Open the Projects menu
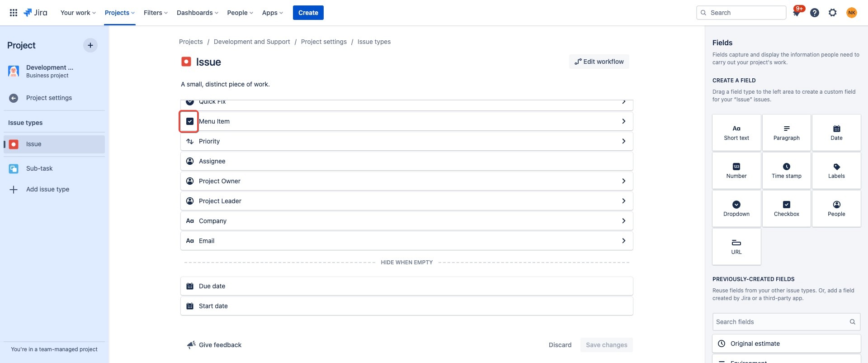The image size is (868, 363). click(120, 13)
